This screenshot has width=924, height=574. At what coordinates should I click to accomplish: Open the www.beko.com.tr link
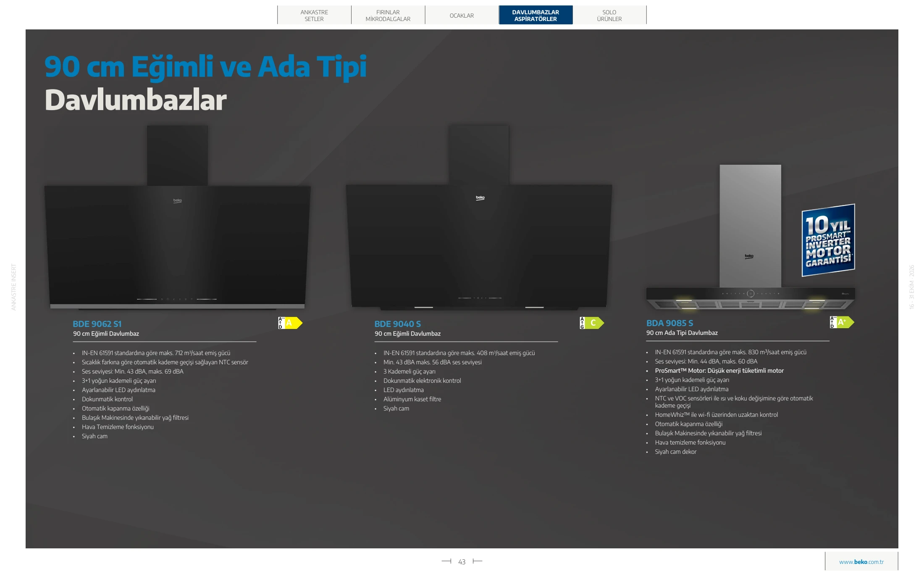coord(861,562)
